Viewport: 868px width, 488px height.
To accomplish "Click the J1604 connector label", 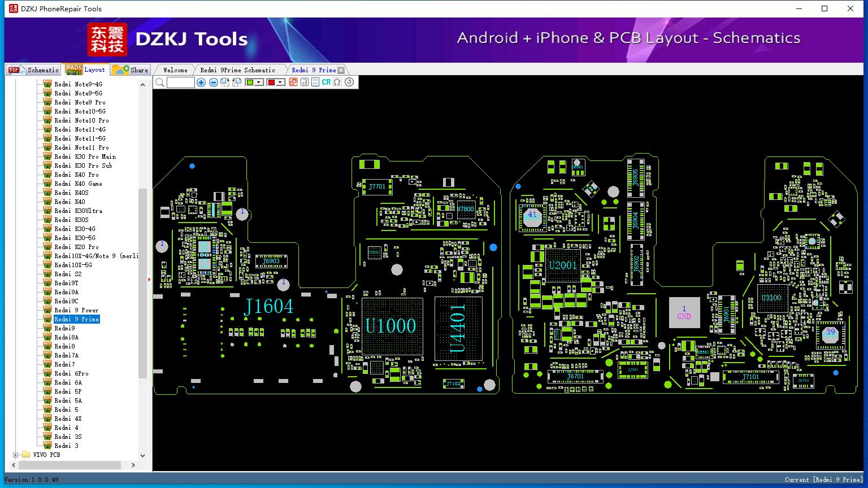I will 268,306.
